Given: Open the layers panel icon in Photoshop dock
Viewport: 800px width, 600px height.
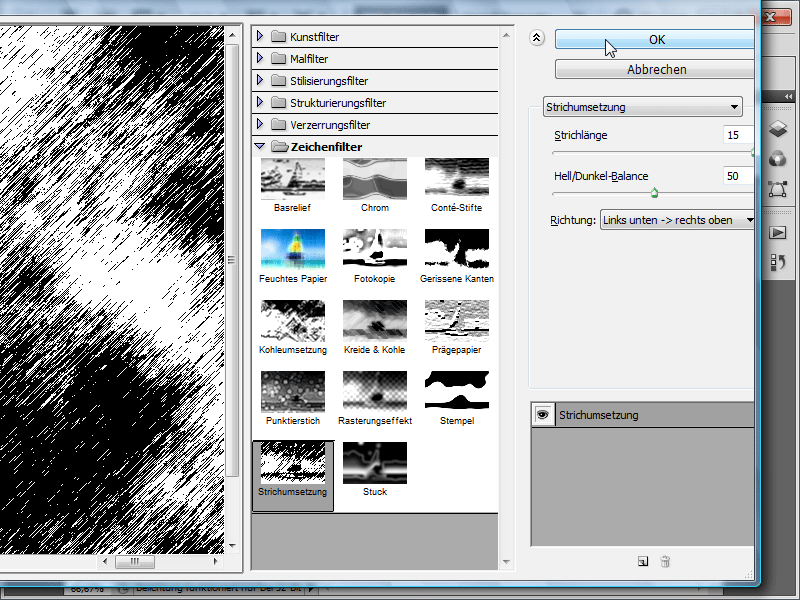Looking at the screenshot, I should (778, 129).
